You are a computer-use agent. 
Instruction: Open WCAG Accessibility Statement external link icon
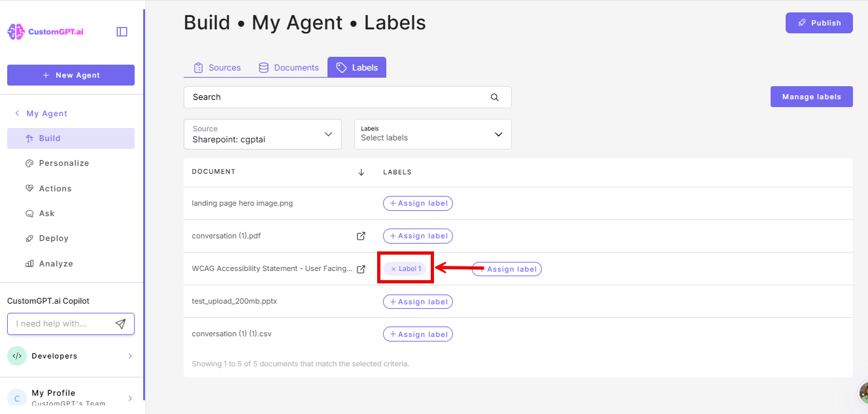(x=361, y=269)
